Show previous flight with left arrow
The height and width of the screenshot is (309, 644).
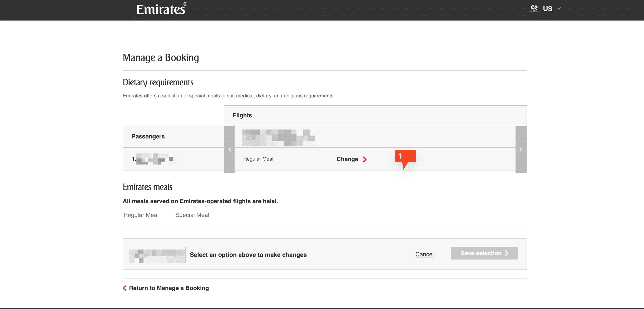(230, 149)
